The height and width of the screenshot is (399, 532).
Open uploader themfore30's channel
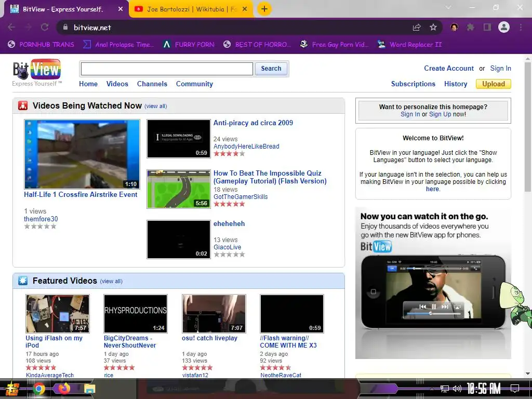pyautogui.click(x=41, y=219)
